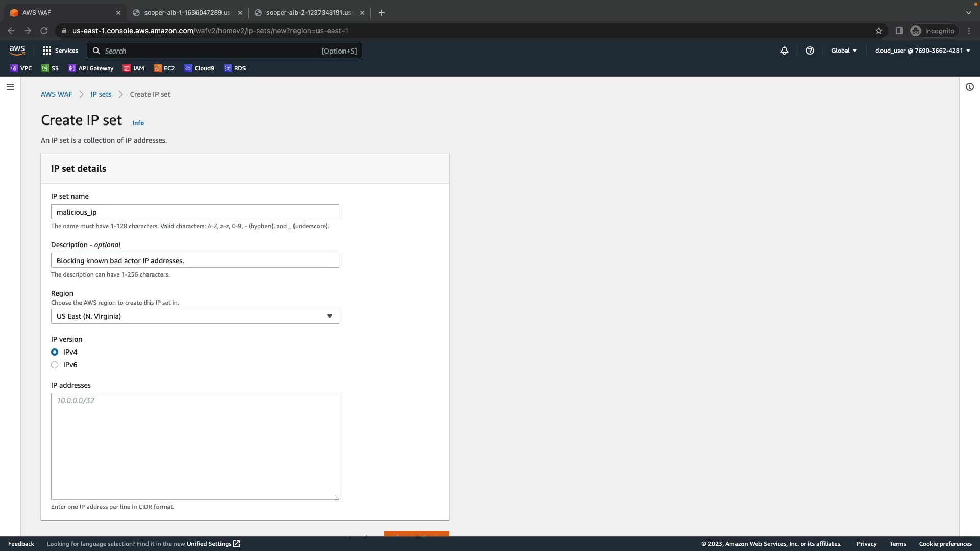Click Info link next to title
The width and height of the screenshot is (980, 551).
click(138, 123)
